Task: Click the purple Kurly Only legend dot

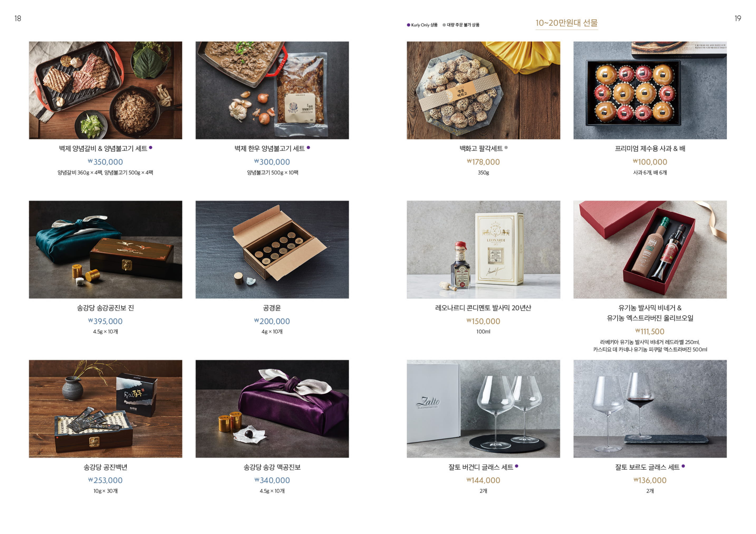Action: [x=409, y=25]
